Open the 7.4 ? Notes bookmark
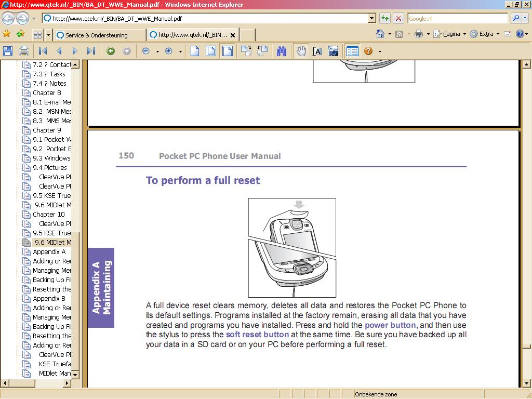This screenshot has width=532, height=399. 49,83
